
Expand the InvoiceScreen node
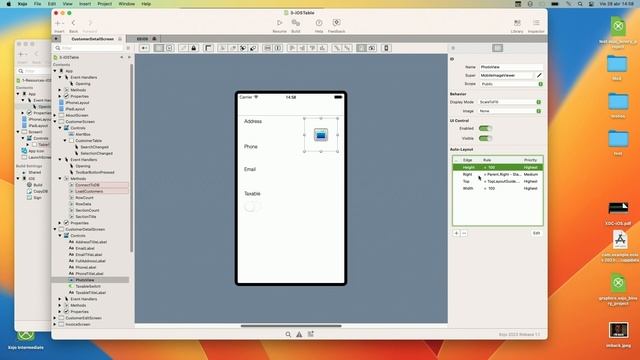pos(56,324)
